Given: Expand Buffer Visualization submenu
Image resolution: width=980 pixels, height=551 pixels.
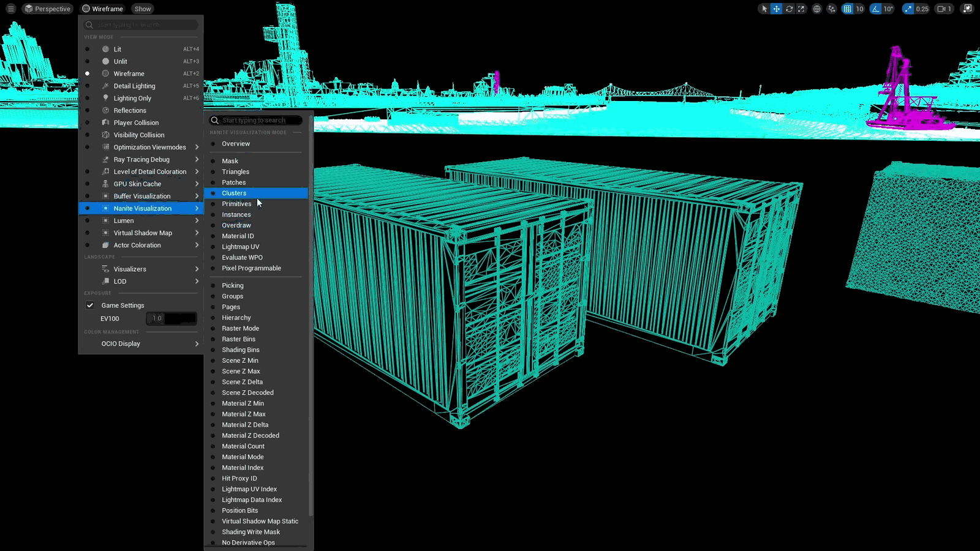Looking at the screenshot, I should point(141,196).
